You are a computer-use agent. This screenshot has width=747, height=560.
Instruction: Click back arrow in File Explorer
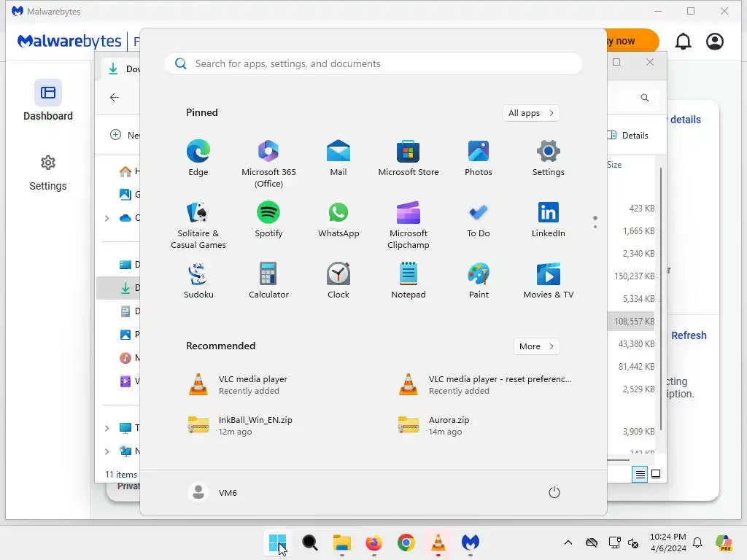coord(115,98)
